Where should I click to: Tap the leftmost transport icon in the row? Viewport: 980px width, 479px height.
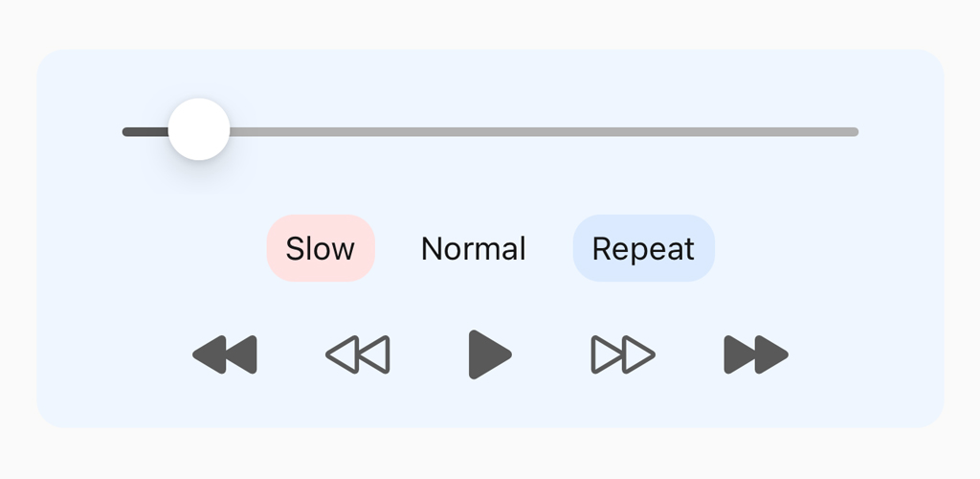point(224,354)
